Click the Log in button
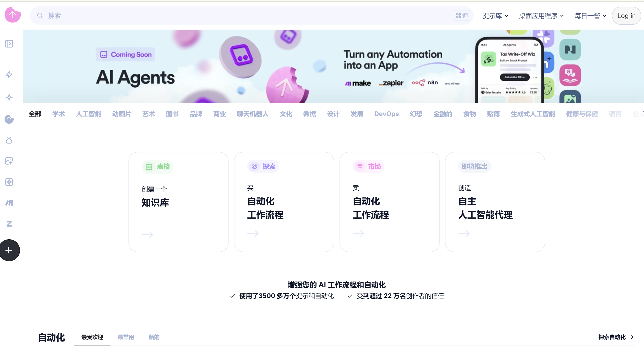 coord(626,15)
